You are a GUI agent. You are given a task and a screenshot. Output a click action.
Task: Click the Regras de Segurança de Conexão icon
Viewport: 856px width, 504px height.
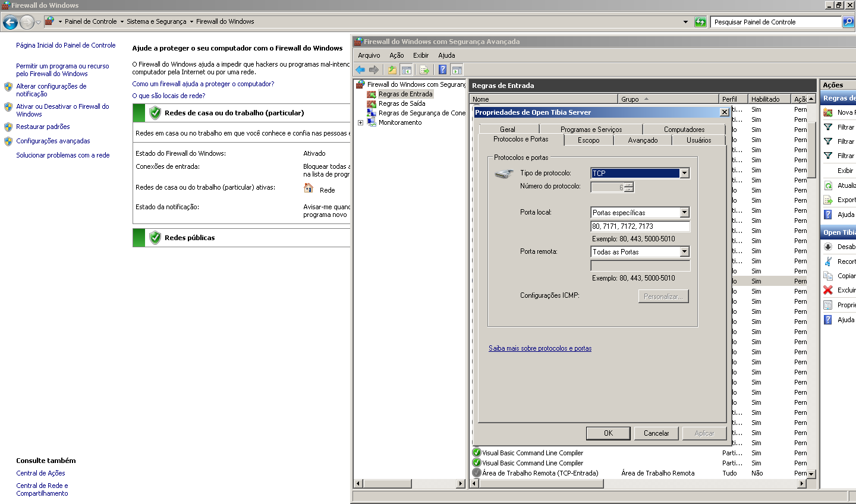tap(372, 113)
